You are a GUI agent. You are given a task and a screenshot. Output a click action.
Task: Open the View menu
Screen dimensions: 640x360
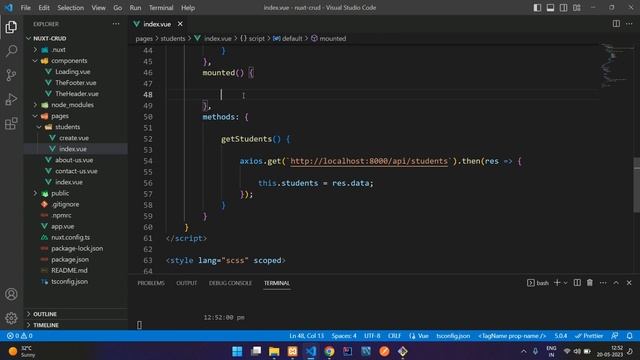click(x=98, y=8)
